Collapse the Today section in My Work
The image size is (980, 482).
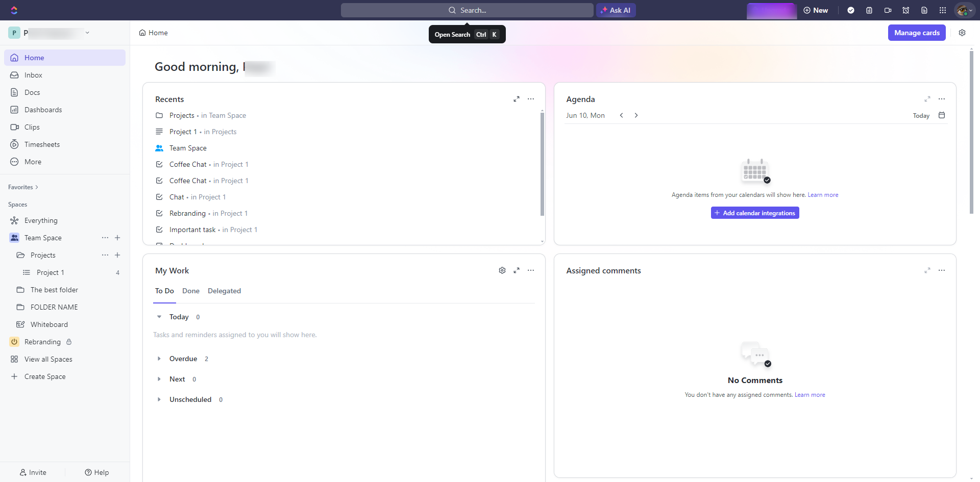(x=159, y=317)
